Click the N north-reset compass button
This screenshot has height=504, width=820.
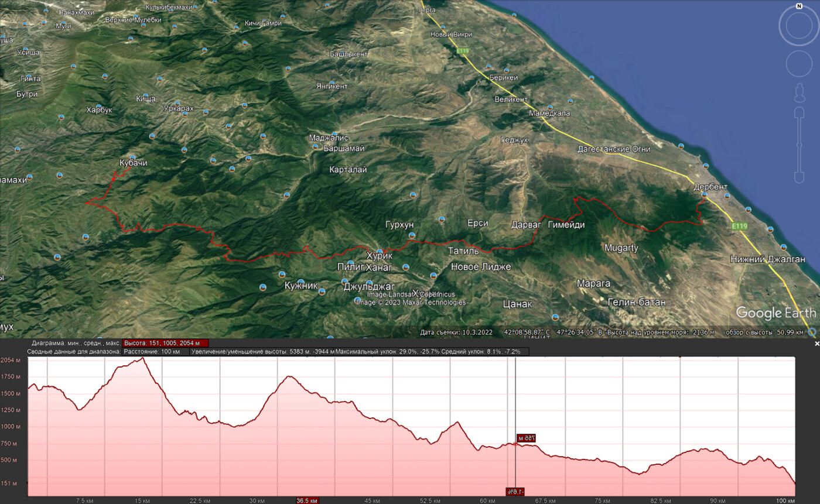799,7
